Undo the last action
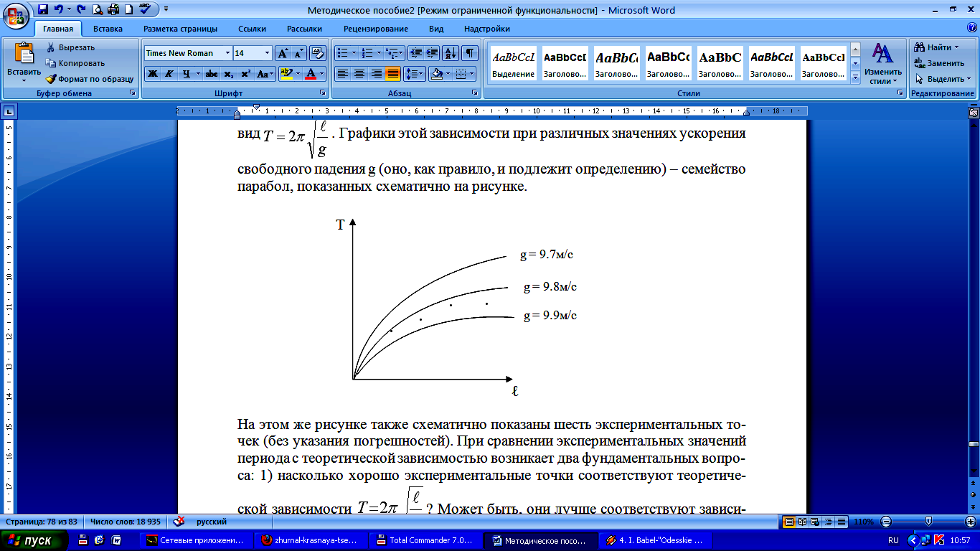 pos(59,10)
